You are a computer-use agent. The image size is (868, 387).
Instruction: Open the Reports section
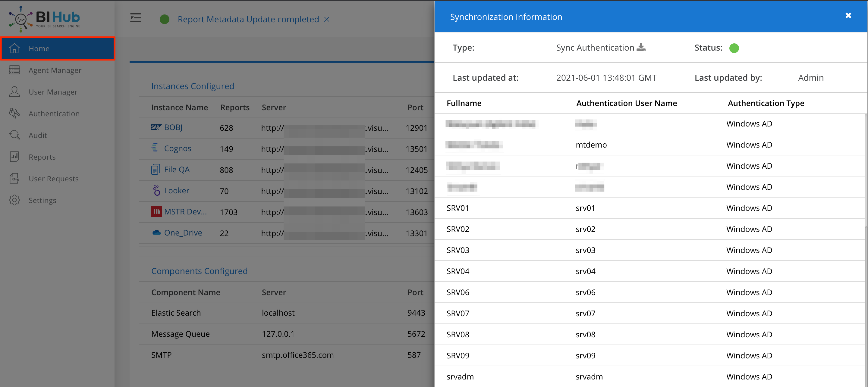pos(42,157)
